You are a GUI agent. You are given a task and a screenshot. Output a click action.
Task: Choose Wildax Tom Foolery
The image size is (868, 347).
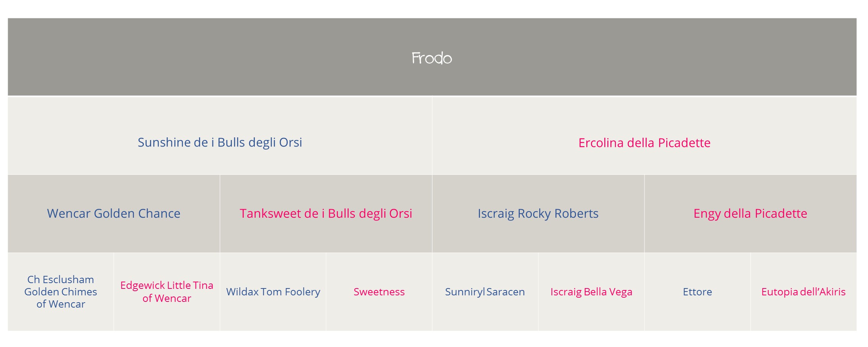(273, 292)
